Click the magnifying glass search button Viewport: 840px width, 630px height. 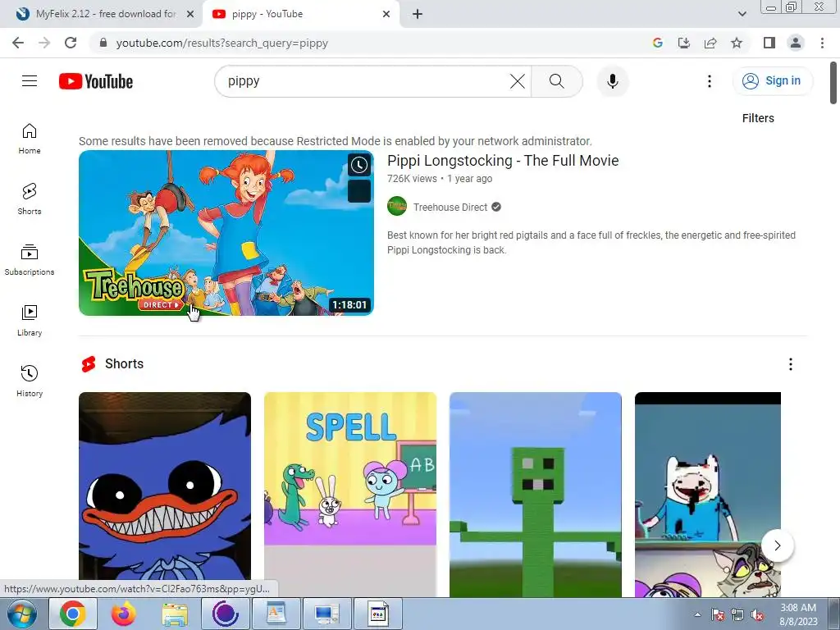557,81
